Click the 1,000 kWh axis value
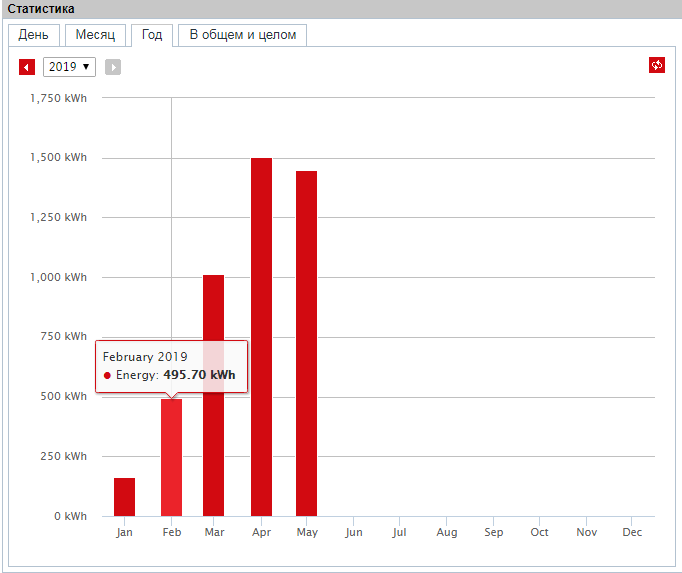The height and width of the screenshot is (573, 682). 58,277
